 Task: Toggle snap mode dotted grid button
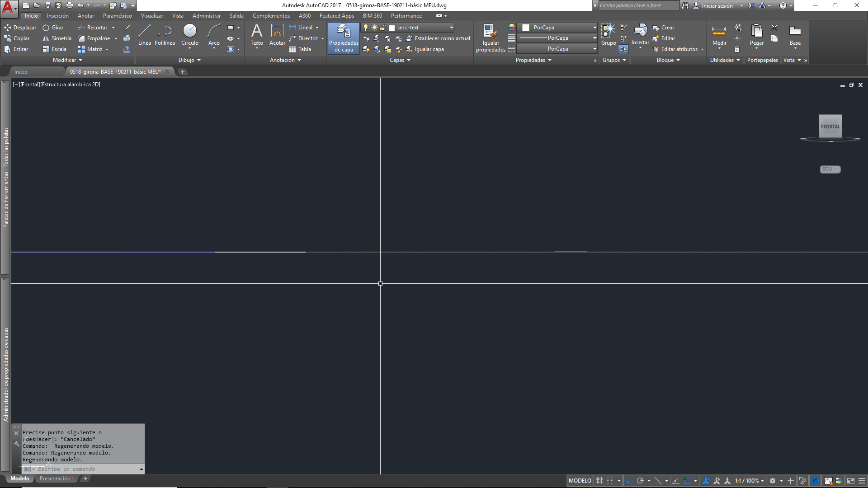[x=610, y=481]
